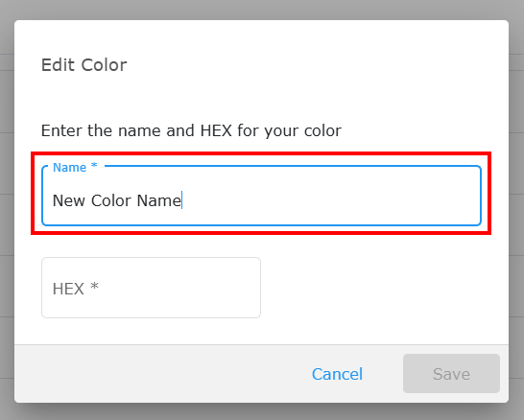Place cursor on word "New" in Name field
The image size is (524, 420).
pos(68,200)
